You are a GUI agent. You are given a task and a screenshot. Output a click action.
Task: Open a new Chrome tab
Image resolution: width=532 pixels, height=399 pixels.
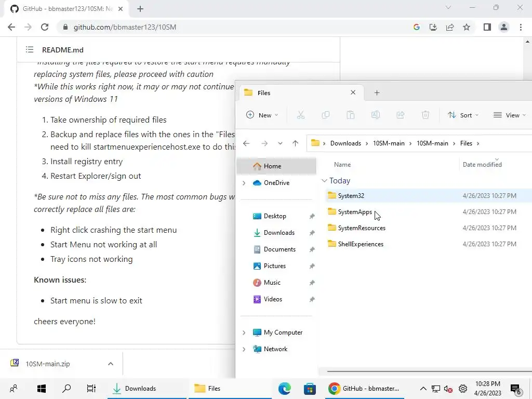(x=140, y=9)
